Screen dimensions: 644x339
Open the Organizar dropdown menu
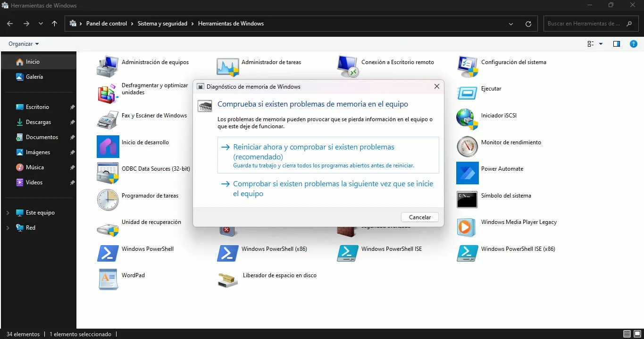tap(24, 44)
